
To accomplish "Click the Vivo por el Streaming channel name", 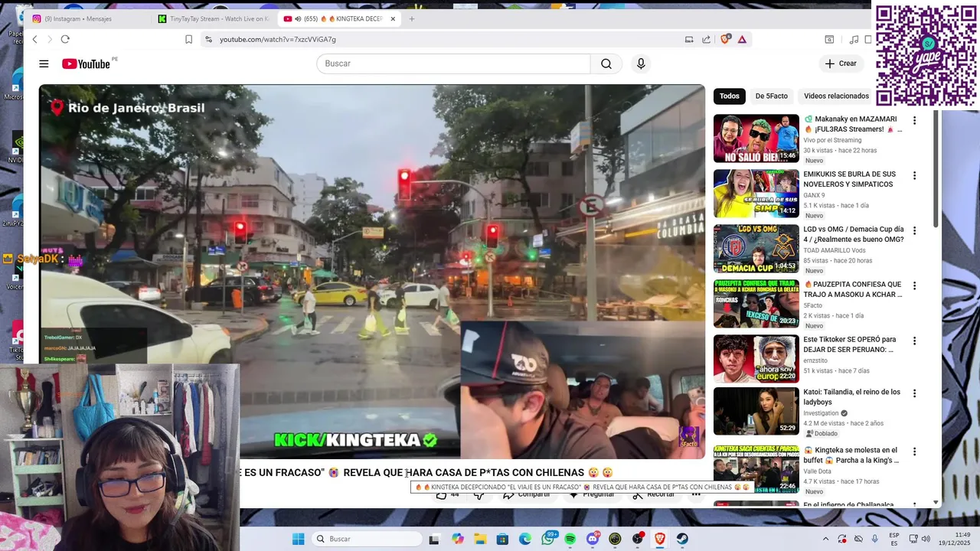I will pos(832,140).
